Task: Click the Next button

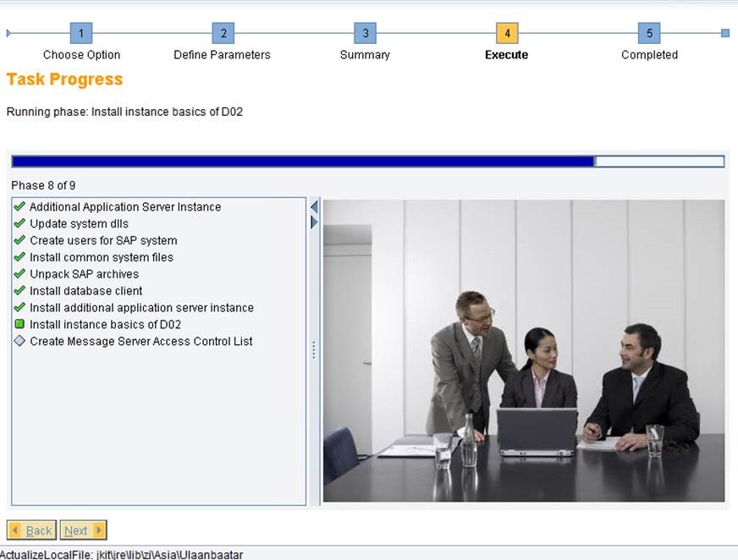Action: click(83, 530)
